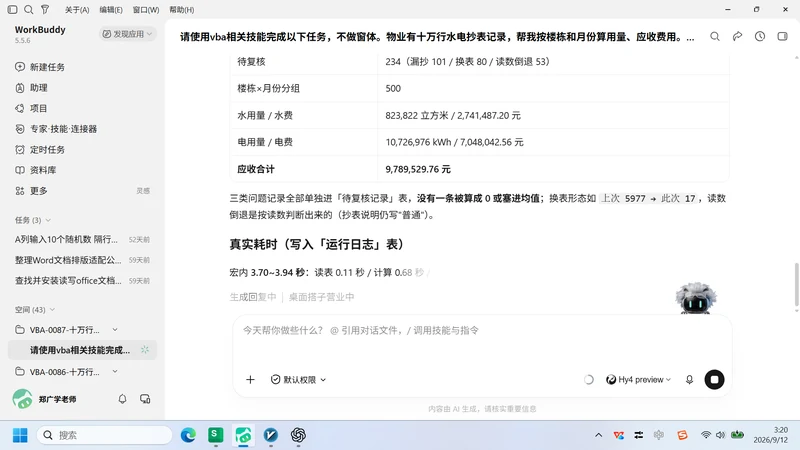Collapse the 任务 (3) section
Viewport: 800px width, 450px height.
point(33,220)
